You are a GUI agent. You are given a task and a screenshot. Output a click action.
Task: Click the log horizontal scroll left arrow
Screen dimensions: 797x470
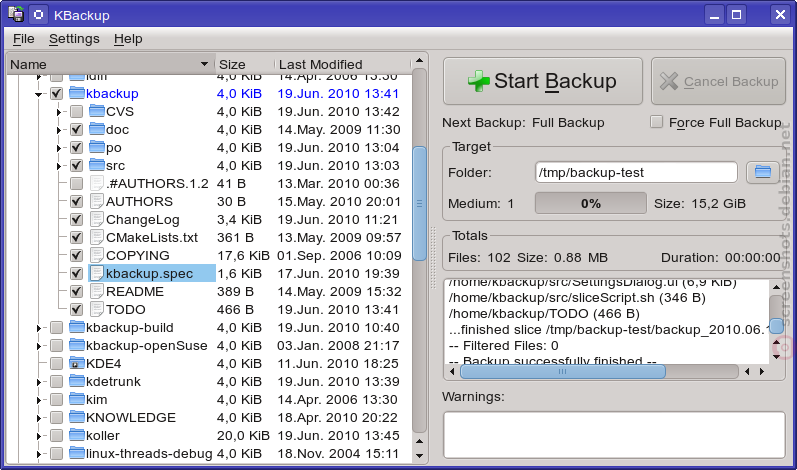(452, 371)
